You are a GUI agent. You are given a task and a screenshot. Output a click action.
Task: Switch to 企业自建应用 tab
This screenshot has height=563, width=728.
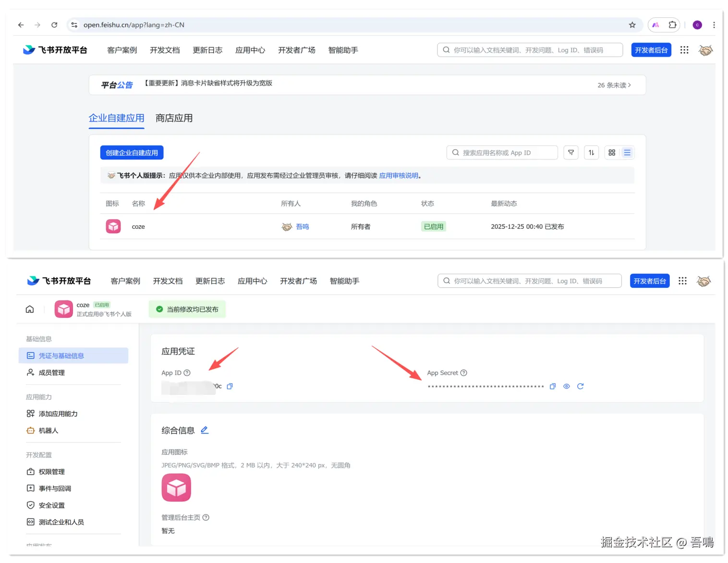116,118
